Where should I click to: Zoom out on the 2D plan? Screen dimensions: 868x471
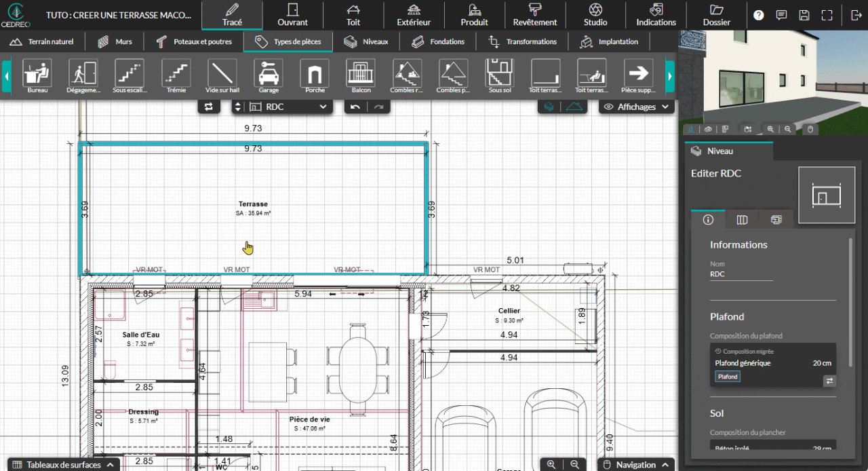[x=574, y=464]
